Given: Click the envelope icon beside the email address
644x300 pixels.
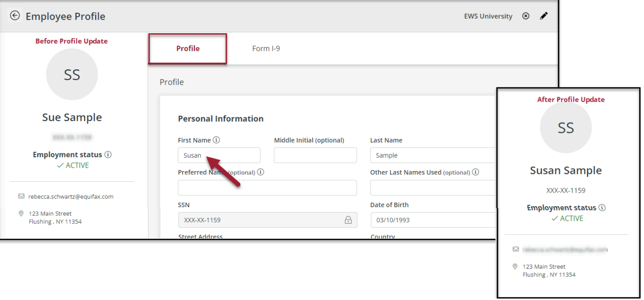Looking at the screenshot, I should (x=21, y=196).
